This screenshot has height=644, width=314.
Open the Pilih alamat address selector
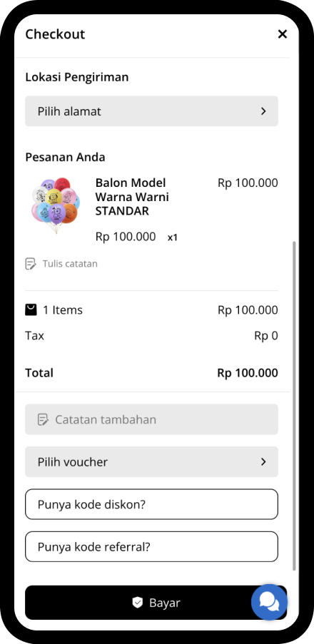[152, 111]
